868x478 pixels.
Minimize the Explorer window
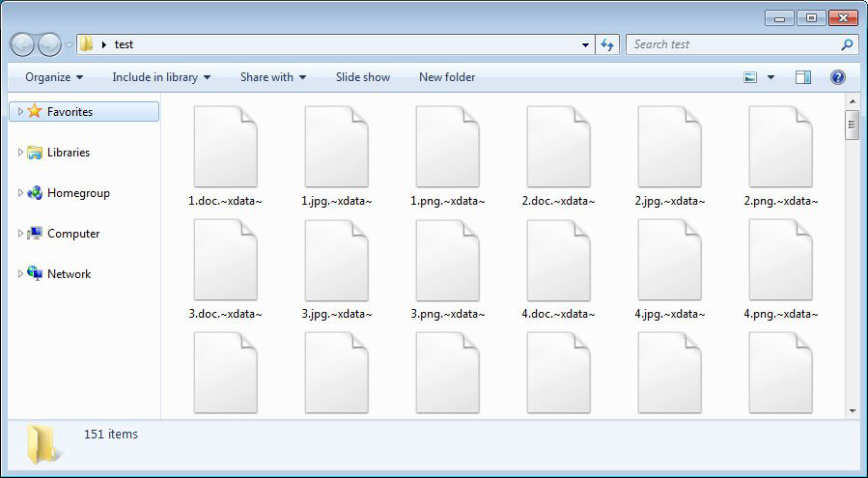(x=779, y=18)
